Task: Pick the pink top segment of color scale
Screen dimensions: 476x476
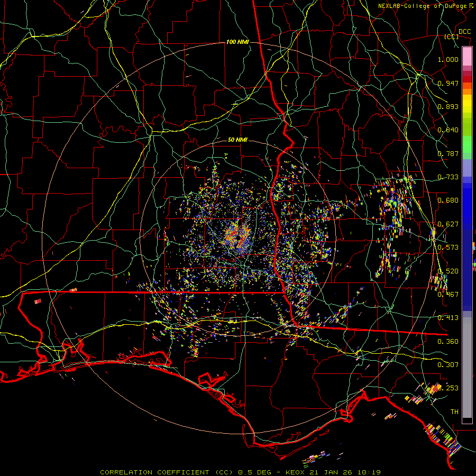Action: tap(467, 57)
